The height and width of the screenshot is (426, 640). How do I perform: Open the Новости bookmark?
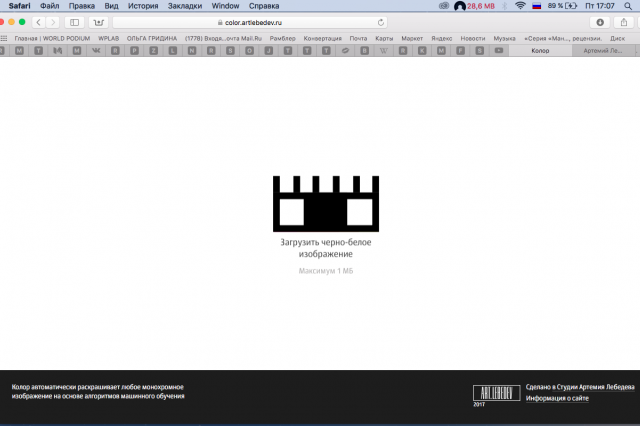tap(473, 38)
